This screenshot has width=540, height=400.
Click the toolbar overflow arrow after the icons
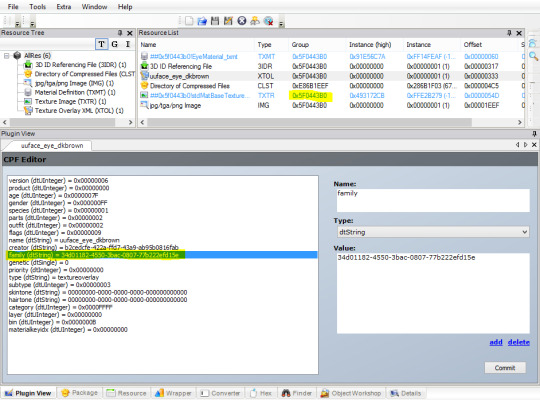[281, 23]
